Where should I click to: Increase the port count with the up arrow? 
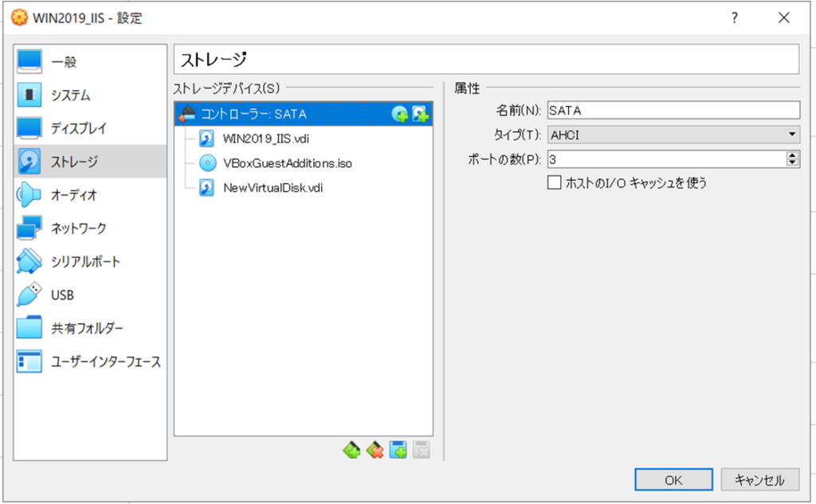792,155
